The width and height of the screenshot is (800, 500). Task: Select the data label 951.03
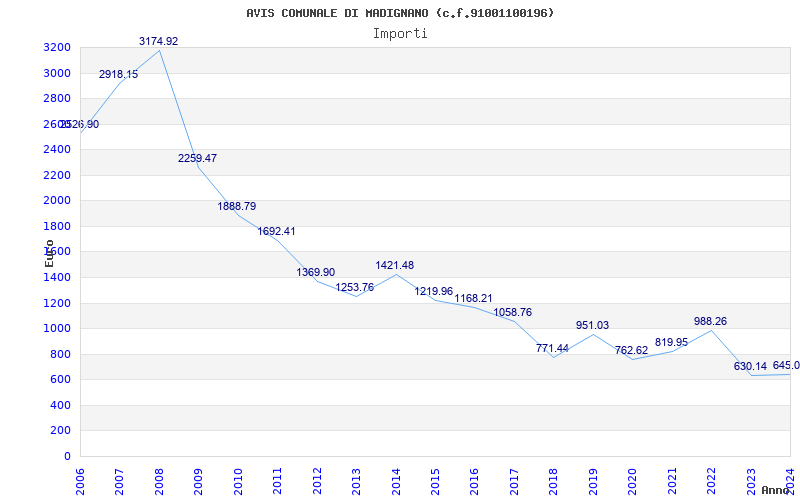coord(592,326)
